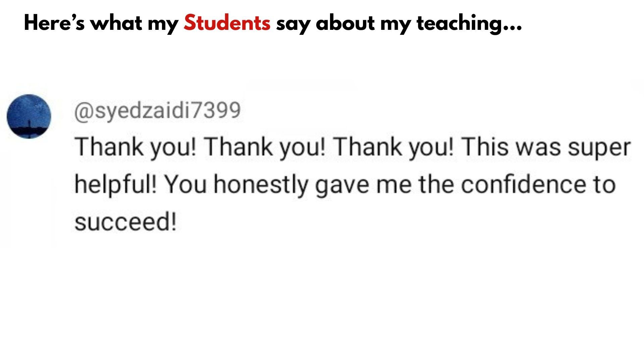Click the word about in the heading

345,23
